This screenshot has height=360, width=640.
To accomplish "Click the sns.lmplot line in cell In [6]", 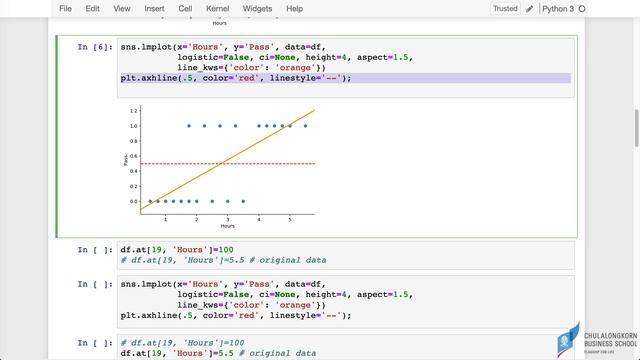I will pyautogui.click(x=223, y=47).
